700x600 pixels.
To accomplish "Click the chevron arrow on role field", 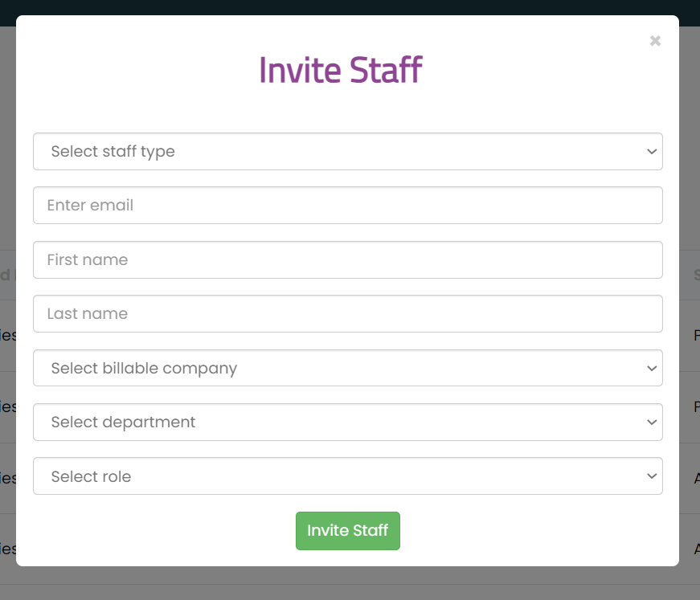I will click(651, 476).
